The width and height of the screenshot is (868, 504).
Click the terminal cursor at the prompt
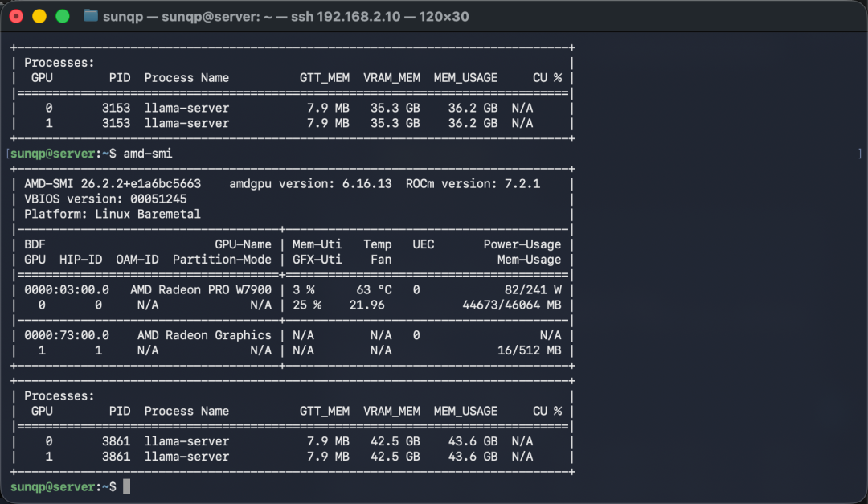127,486
